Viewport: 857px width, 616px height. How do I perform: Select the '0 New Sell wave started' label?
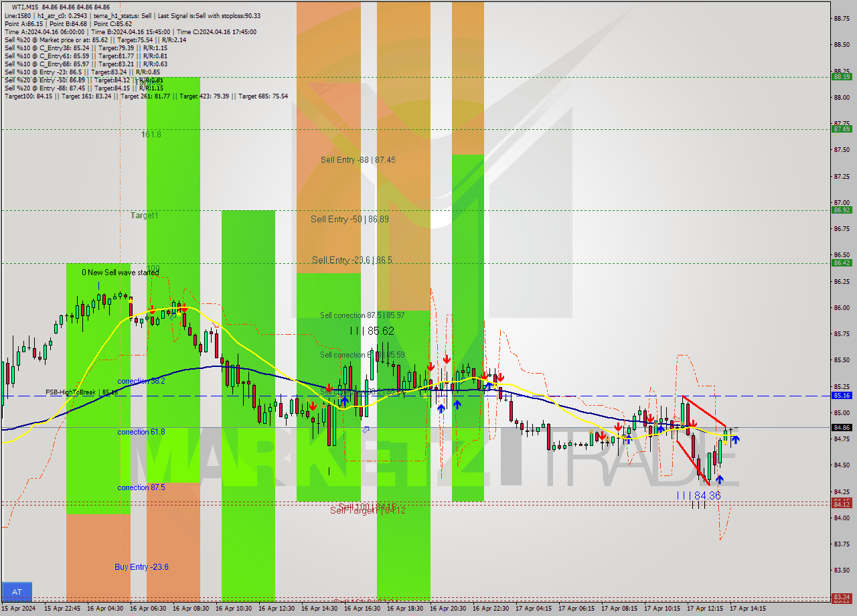pyautogui.click(x=121, y=273)
